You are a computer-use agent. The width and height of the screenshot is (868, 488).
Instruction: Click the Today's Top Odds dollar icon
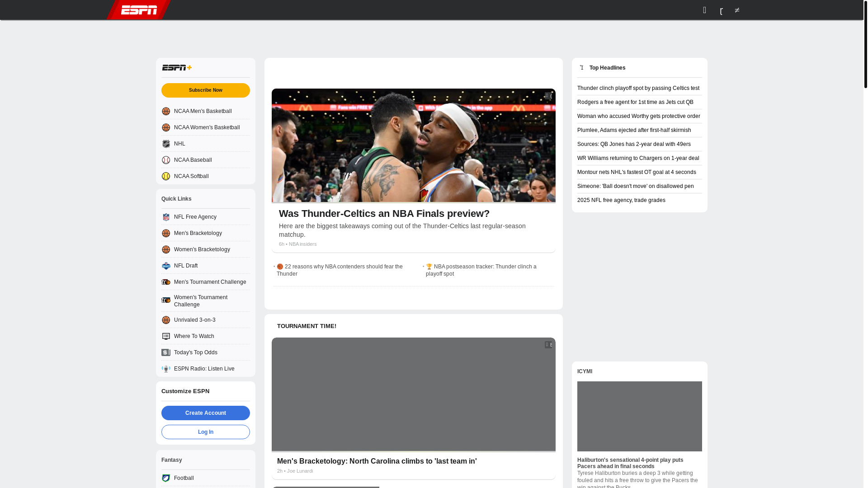[166, 352]
